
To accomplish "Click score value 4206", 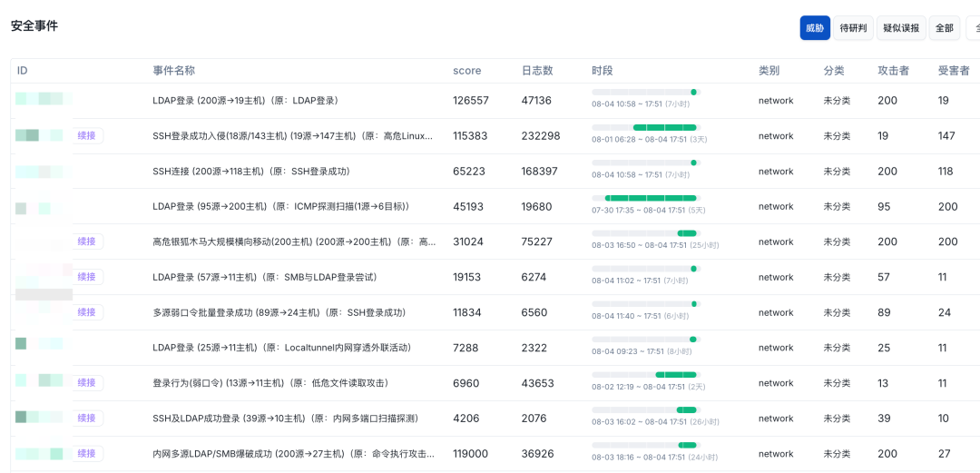I will [x=468, y=418].
